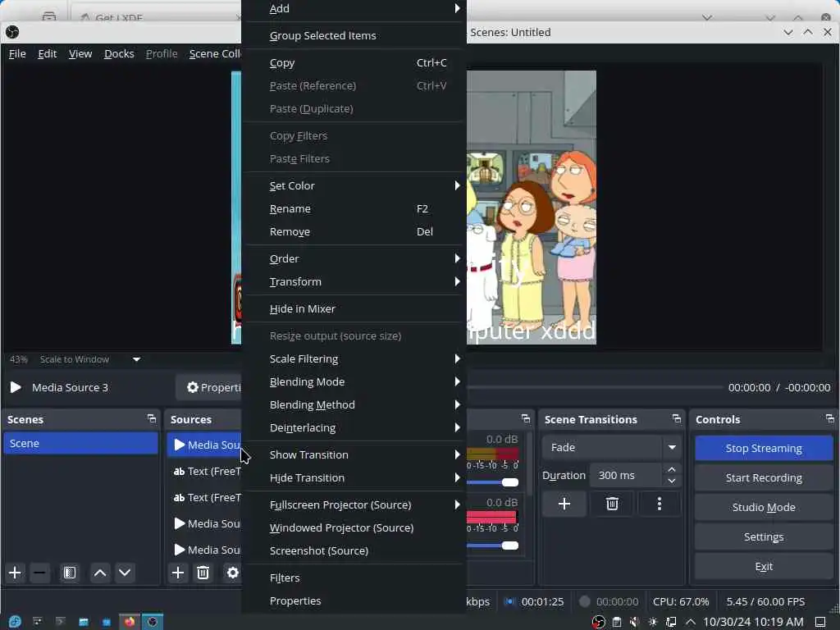Click the Duration 300 ms field
840x630 pixels.
(x=626, y=475)
